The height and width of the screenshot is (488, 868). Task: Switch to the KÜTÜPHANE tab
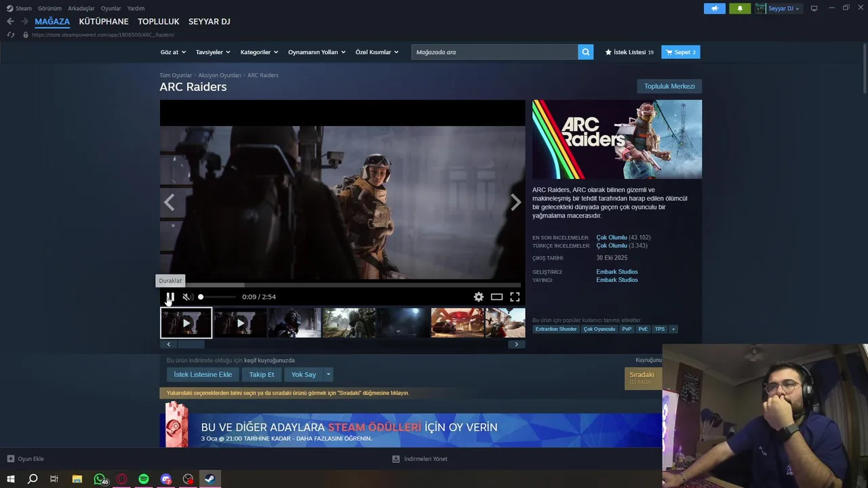(x=104, y=22)
